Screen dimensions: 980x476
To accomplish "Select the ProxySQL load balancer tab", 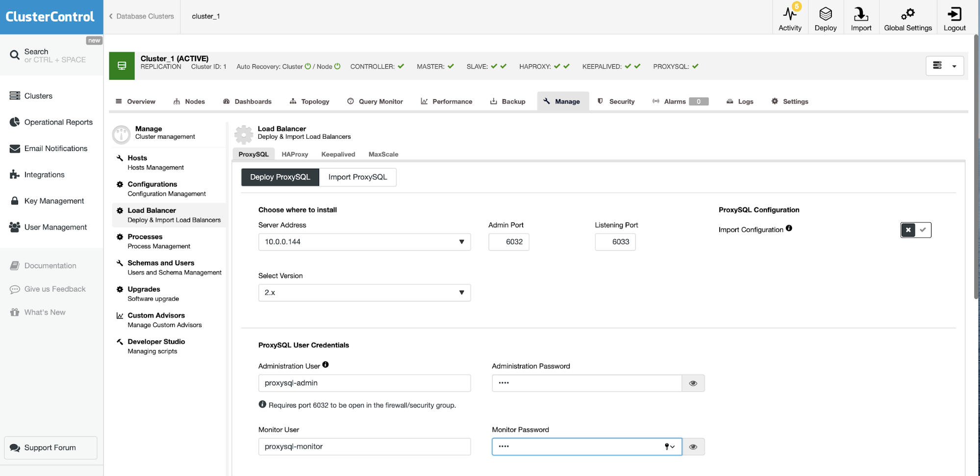I will click(x=253, y=154).
